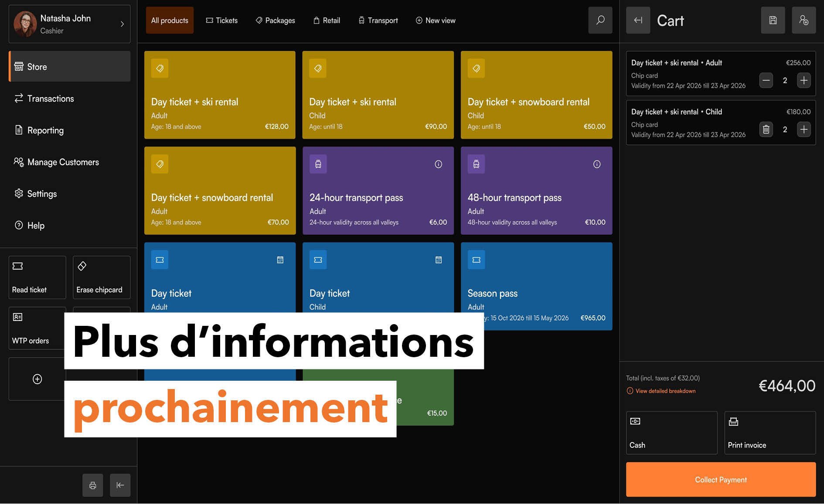This screenshot has height=504, width=824.
Task: Increase quantity of Child ski rental ticket
Action: tap(804, 129)
